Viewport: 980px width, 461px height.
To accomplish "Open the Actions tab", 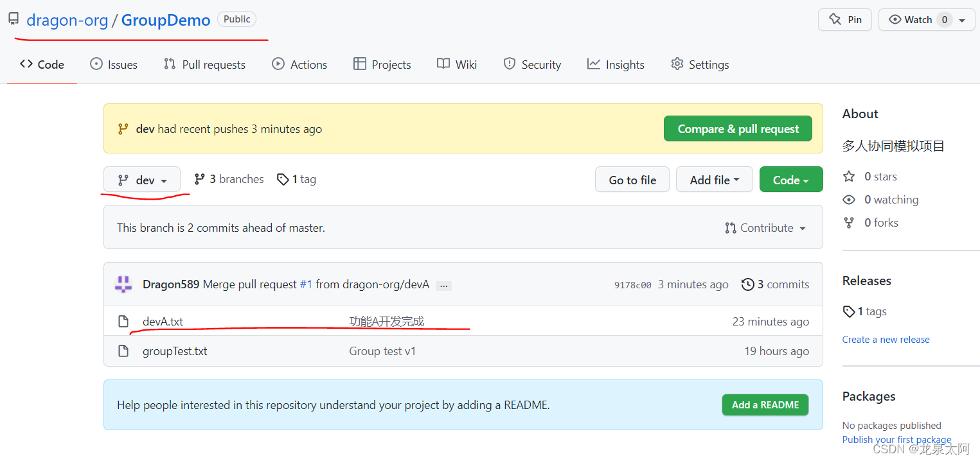I will (299, 64).
